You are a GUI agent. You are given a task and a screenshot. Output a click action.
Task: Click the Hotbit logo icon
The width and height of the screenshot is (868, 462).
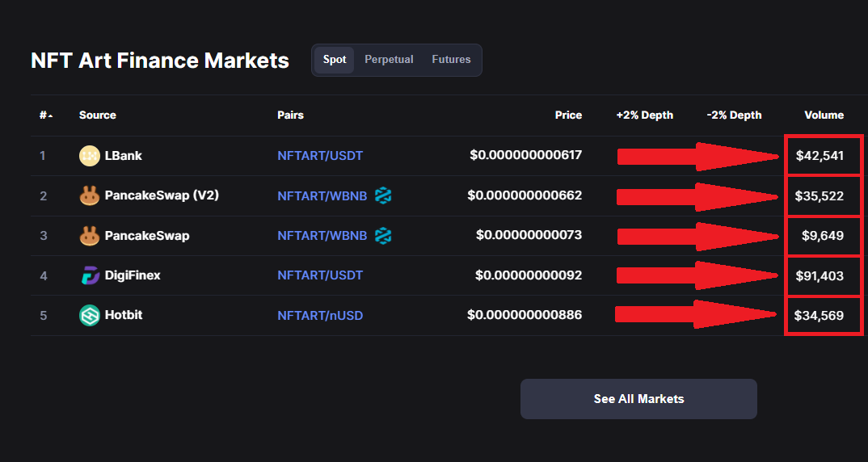pyautogui.click(x=89, y=315)
